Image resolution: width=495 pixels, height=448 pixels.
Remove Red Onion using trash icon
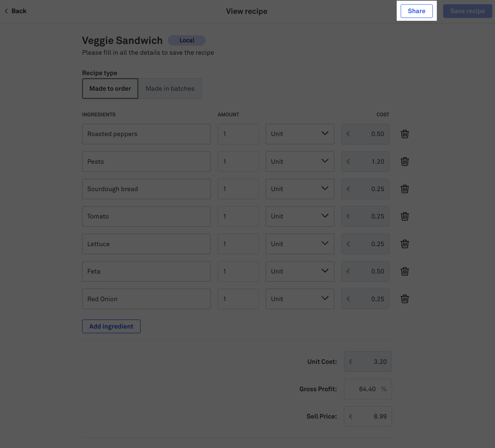(x=405, y=299)
